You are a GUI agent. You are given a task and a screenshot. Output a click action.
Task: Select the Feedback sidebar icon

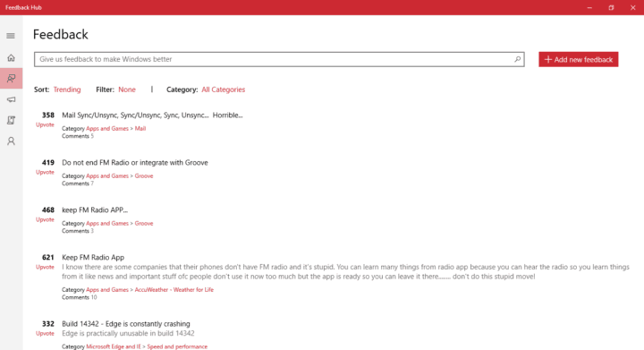pyautogui.click(x=11, y=78)
